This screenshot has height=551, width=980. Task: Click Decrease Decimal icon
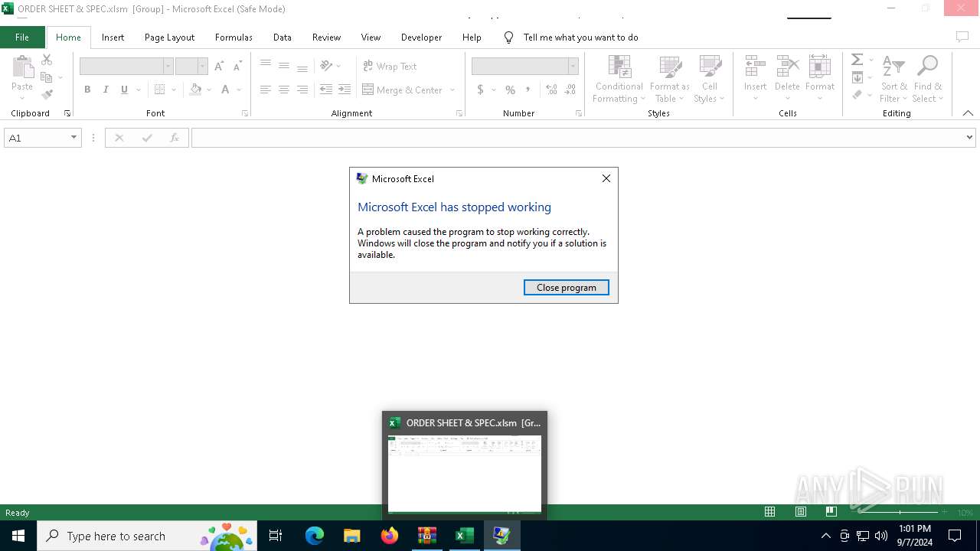click(x=570, y=90)
